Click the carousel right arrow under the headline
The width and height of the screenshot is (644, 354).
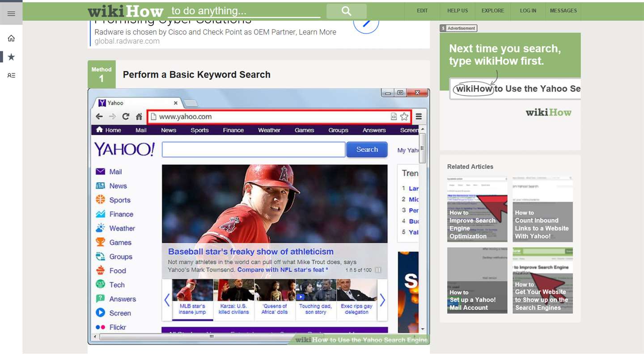[382, 300]
